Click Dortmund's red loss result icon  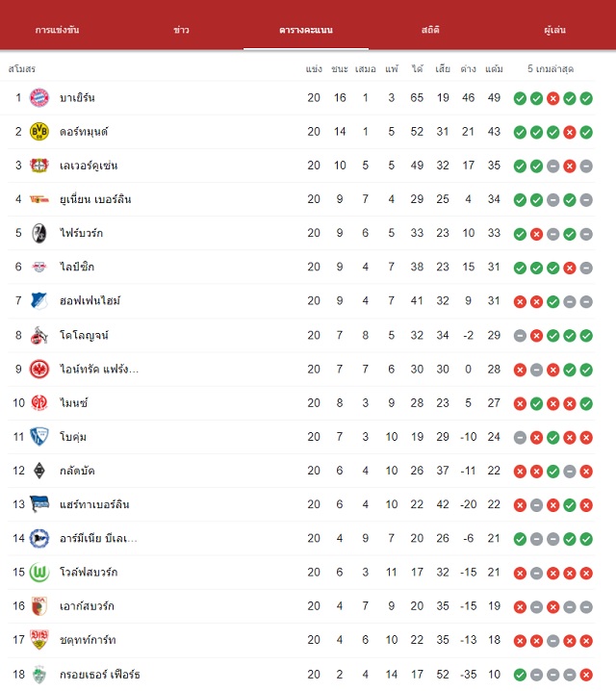click(x=570, y=132)
